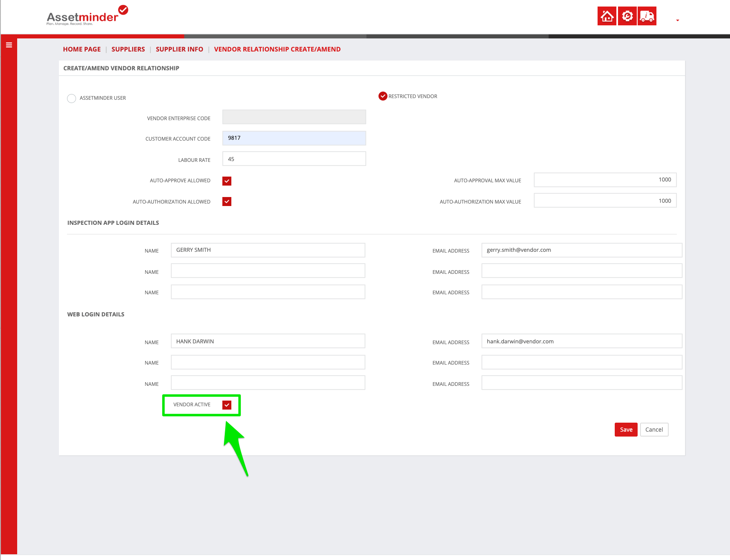Viewport: 730px width, 560px height.
Task: Cancel the vendor relationship edit
Action: coord(654,430)
